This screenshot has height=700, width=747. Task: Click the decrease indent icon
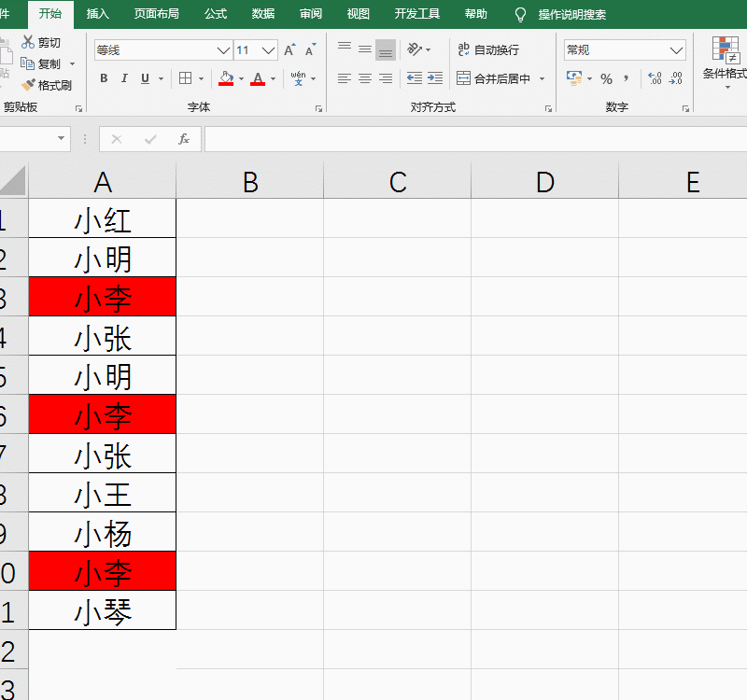[x=415, y=78]
